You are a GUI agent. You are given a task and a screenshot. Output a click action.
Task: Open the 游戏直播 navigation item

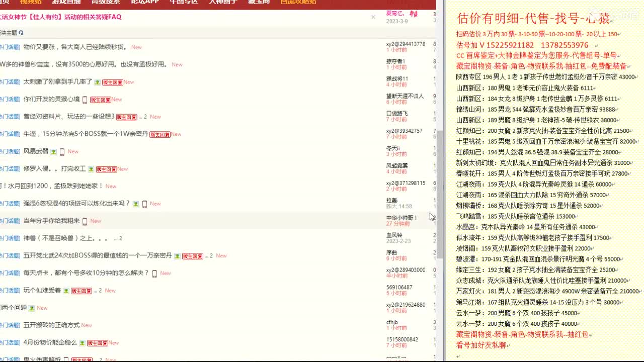[66, 2]
